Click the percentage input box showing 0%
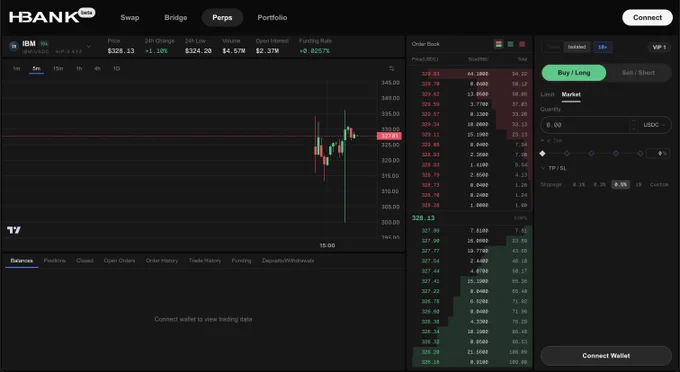Image resolution: width=680 pixels, height=372 pixels. coord(658,153)
